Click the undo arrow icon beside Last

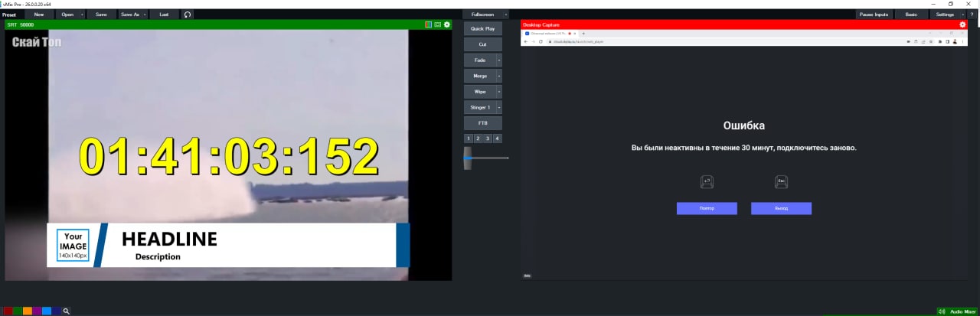click(x=188, y=14)
